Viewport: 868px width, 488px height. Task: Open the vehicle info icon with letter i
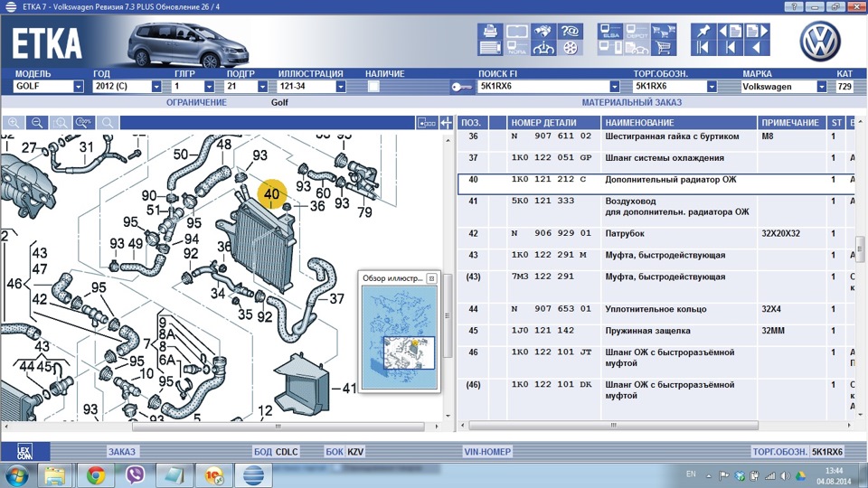[x=543, y=48]
